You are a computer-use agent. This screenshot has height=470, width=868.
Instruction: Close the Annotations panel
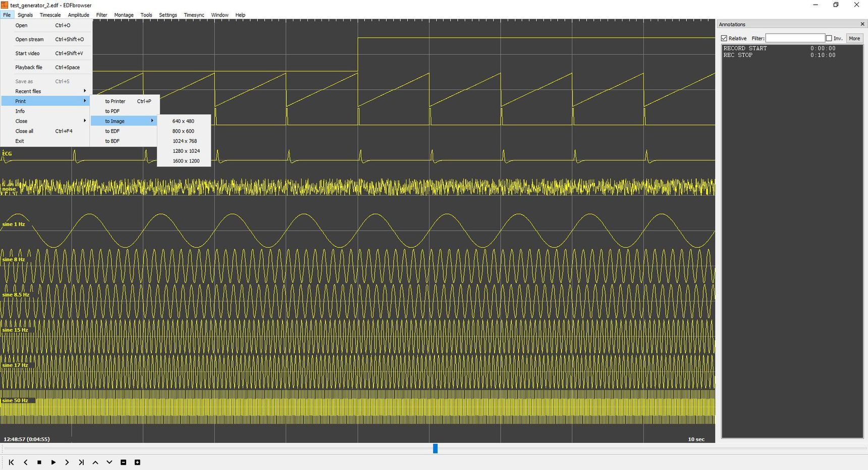click(x=862, y=24)
